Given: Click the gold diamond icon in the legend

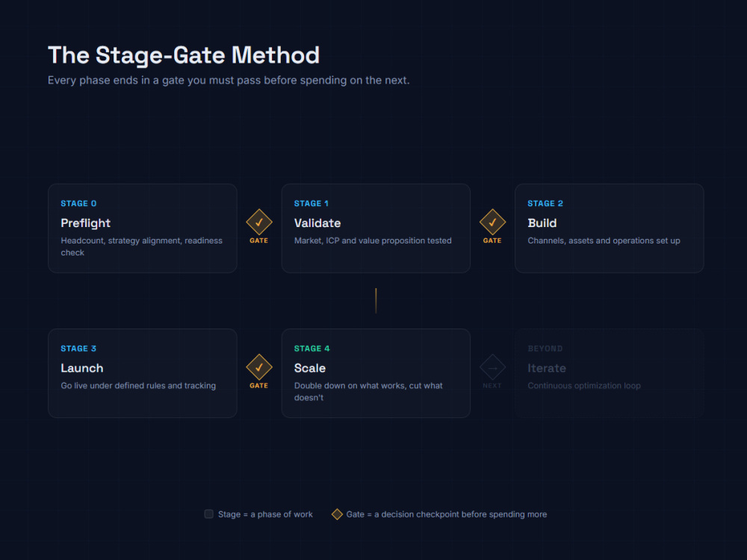Looking at the screenshot, I should (x=337, y=514).
